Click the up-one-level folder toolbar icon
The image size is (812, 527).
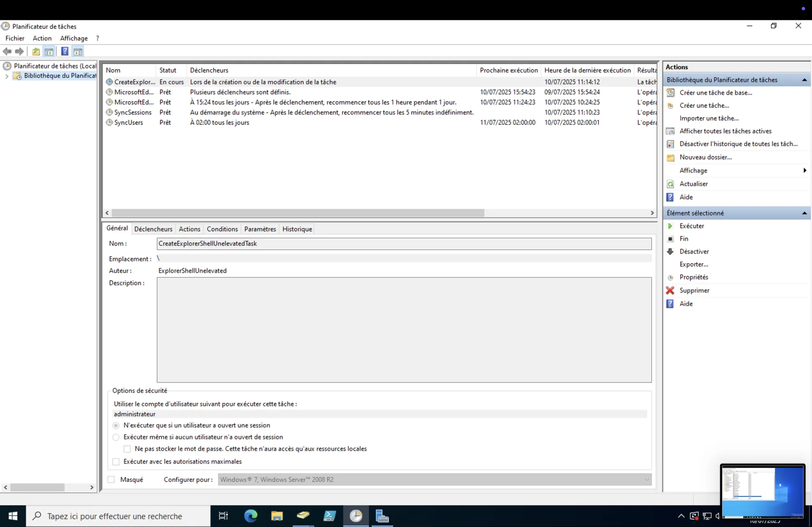(x=36, y=52)
